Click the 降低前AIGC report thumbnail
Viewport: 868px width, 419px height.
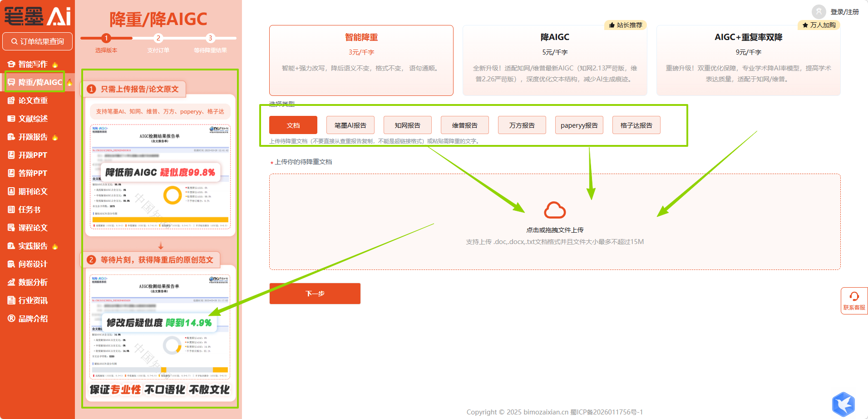coord(160,177)
